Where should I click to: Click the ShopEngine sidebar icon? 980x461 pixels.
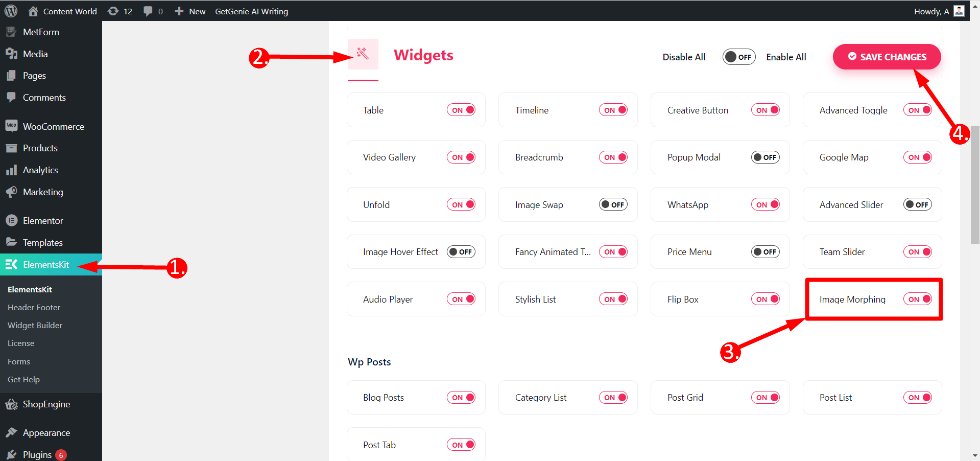(x=11, y=404)
